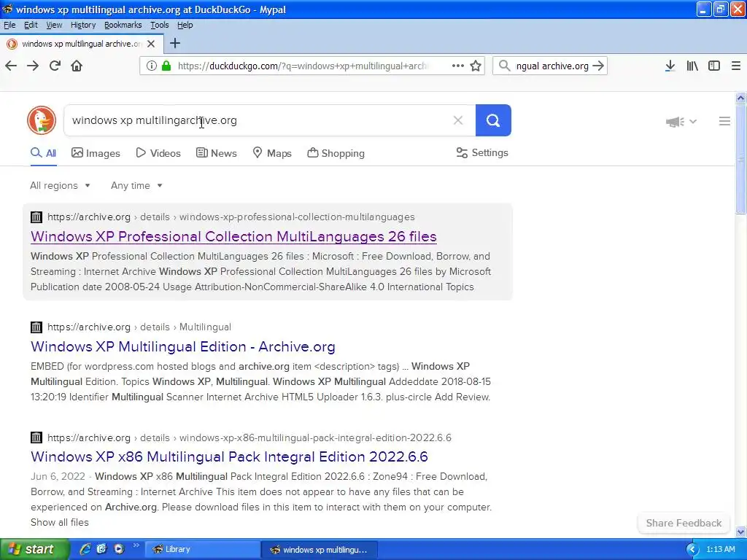The width and height of the screenshot is (747, 560).
Task: Click archive.org favicon of Professional Collection result
Action: [x=36, y=217]
